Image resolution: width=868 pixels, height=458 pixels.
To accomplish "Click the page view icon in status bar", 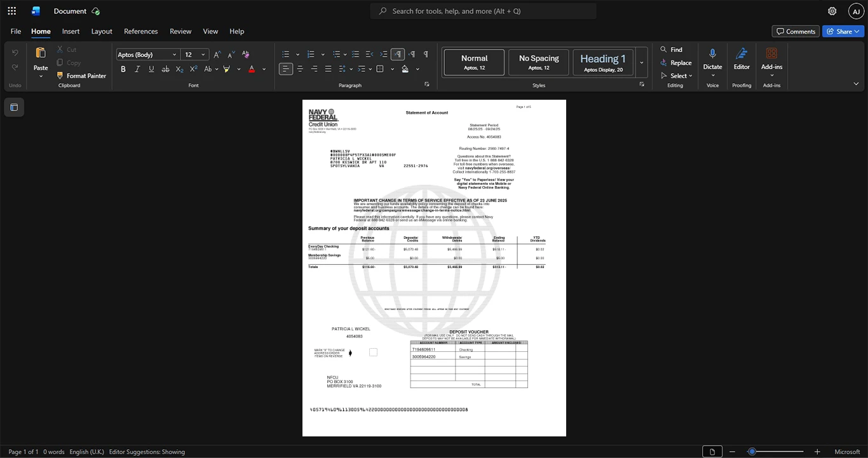I will 712,452.
